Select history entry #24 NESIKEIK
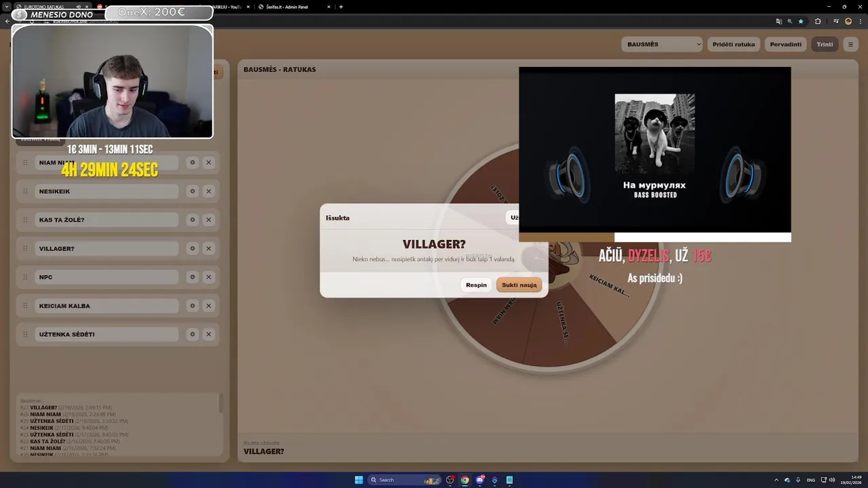The height and width of the screenshot is (488, 868). pyautogui.click(x=64, y=428)
